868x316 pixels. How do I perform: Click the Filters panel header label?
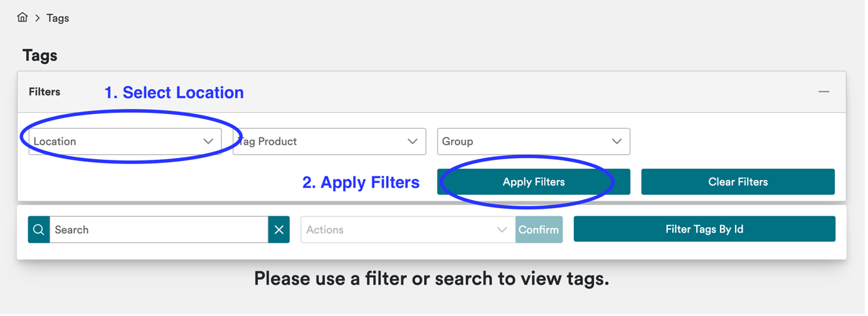point(45,92)
